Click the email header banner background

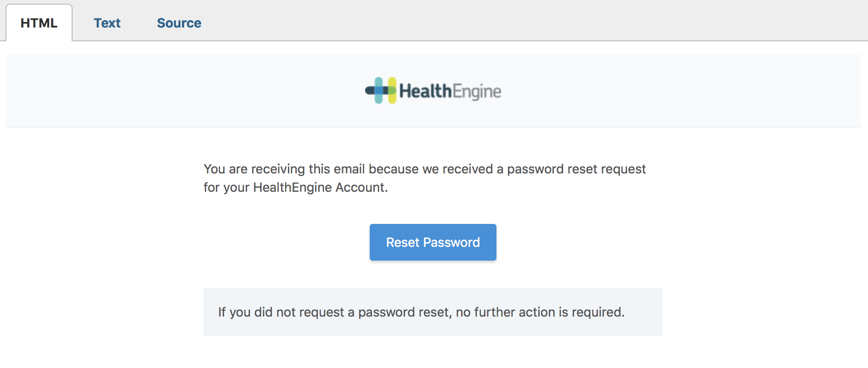coord(184,91)
